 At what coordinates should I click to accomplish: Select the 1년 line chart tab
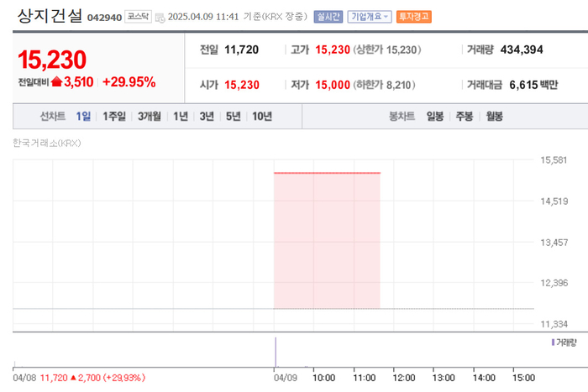point(181,116)
